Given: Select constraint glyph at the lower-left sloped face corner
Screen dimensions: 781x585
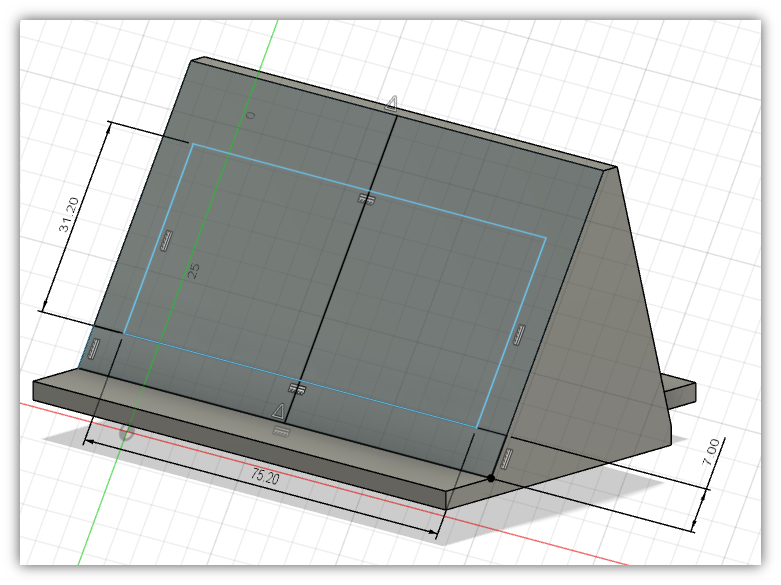Looking at the screenshot, I should (x=94, y=349).
